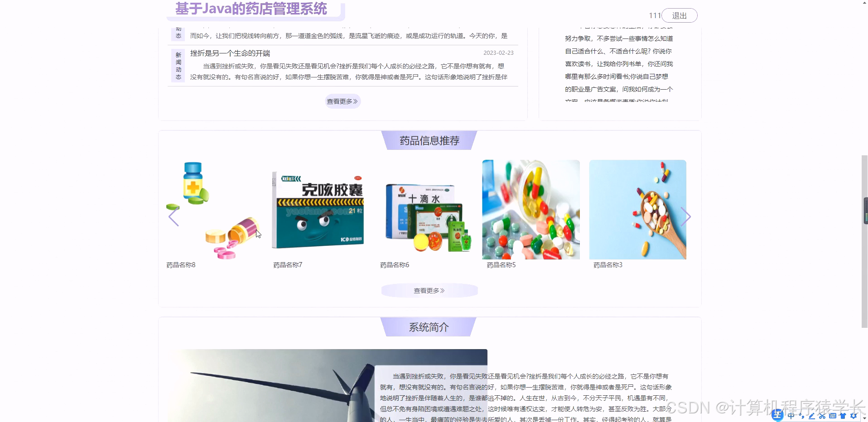Viewport: 868px width, 422px height.
Task: Toggle full-width punctuation icon
Action: click(801, 415)
